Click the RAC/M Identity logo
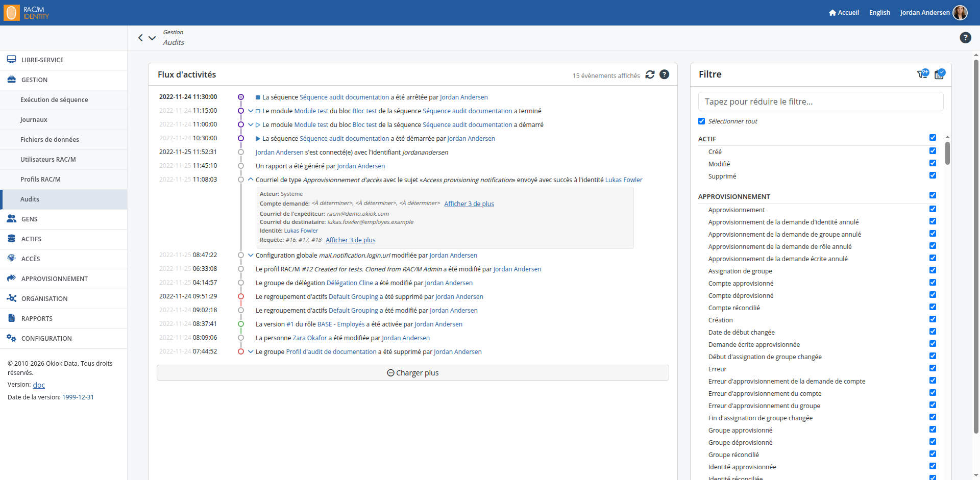Viewport: 980px width, 480px height. pos(27,13)
